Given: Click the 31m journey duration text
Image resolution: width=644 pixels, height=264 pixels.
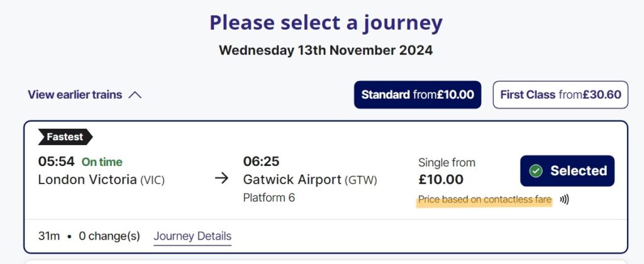Looking at the screenshot, I should [48, 236].
